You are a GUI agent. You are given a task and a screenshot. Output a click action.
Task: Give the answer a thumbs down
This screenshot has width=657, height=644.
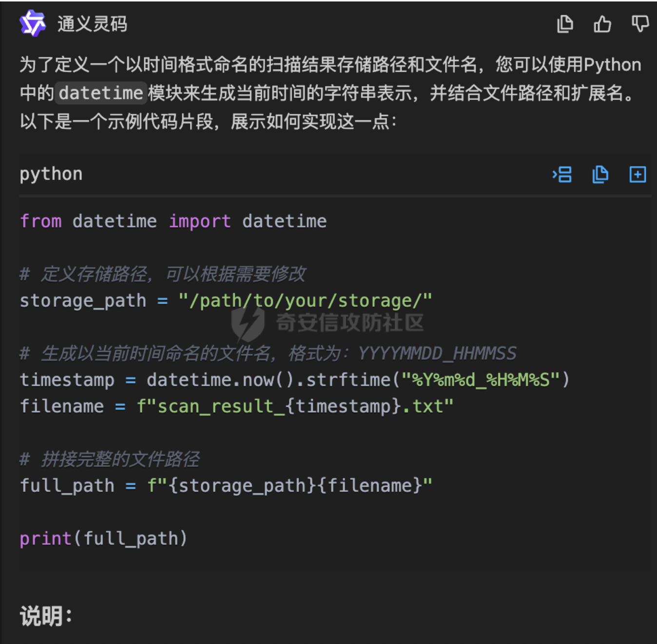point(640,23)
